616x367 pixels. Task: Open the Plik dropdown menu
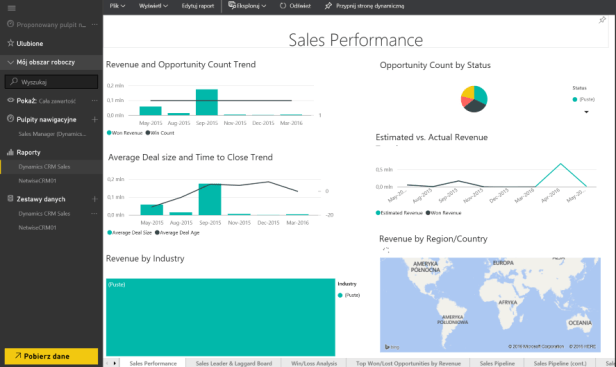[x=117, y=6]
